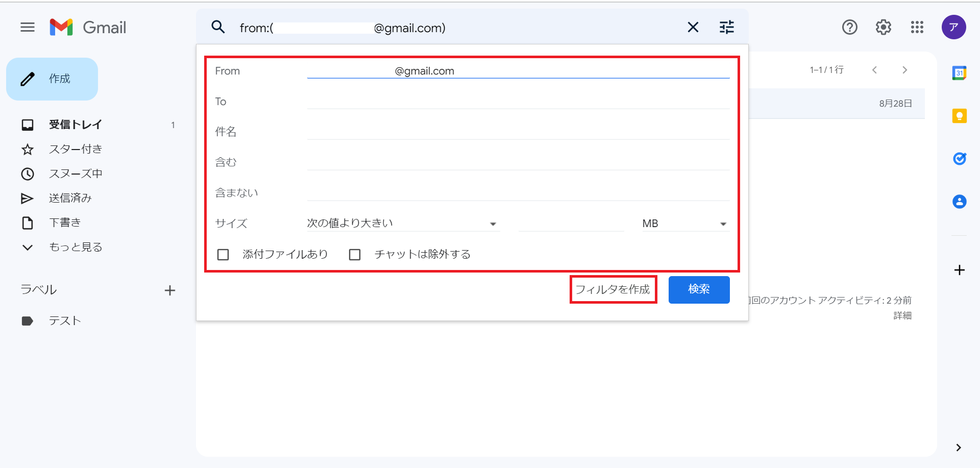The height and width of the screenshot is (468, 980).
Task: Open the 受信トレイ folder
Action: click(x=76, y=125)
